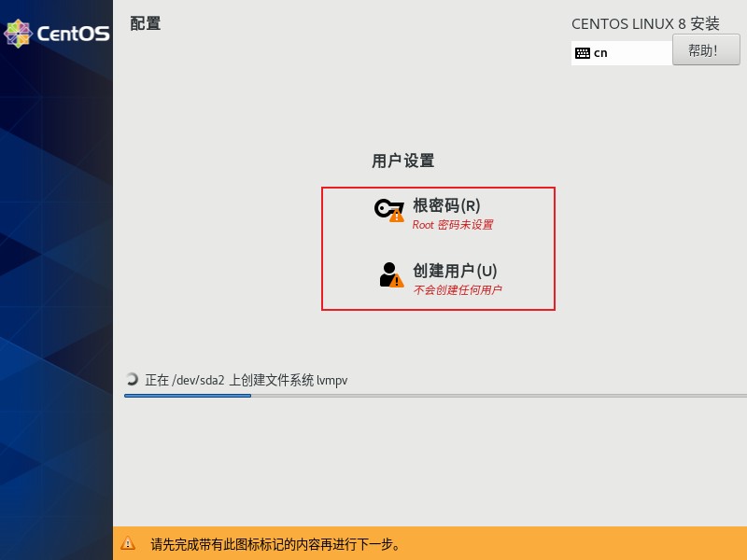Click the spinning progress indicator icon
This screenshot has width=747, height=560.
[x=132, y=379]
